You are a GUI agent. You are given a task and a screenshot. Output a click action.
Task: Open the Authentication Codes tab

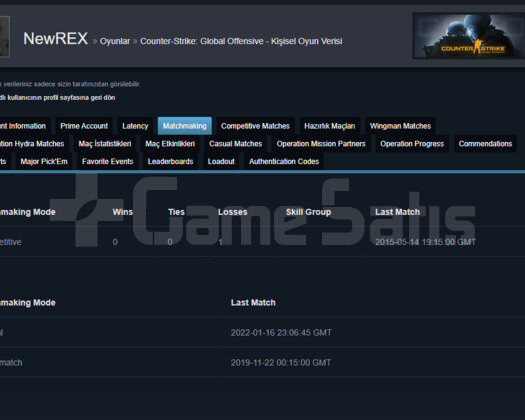284,161
